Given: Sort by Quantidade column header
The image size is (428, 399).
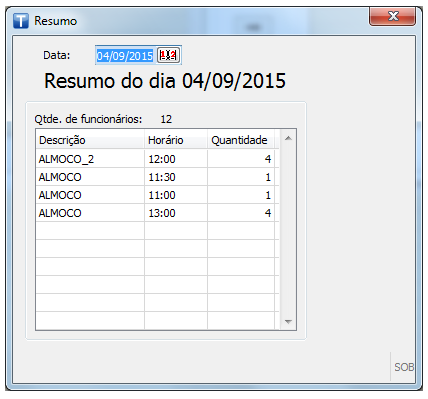Looking at the screenshot, I should click(x=241, y=140).
